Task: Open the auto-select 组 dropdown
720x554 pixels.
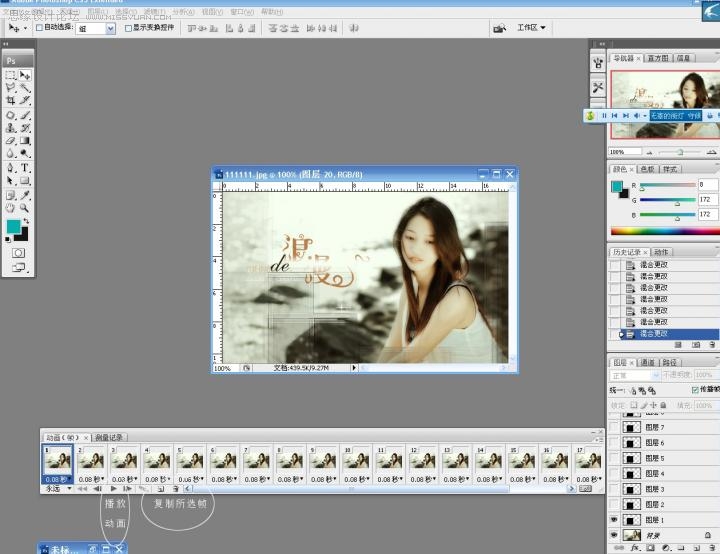Action: coord(110,29)
